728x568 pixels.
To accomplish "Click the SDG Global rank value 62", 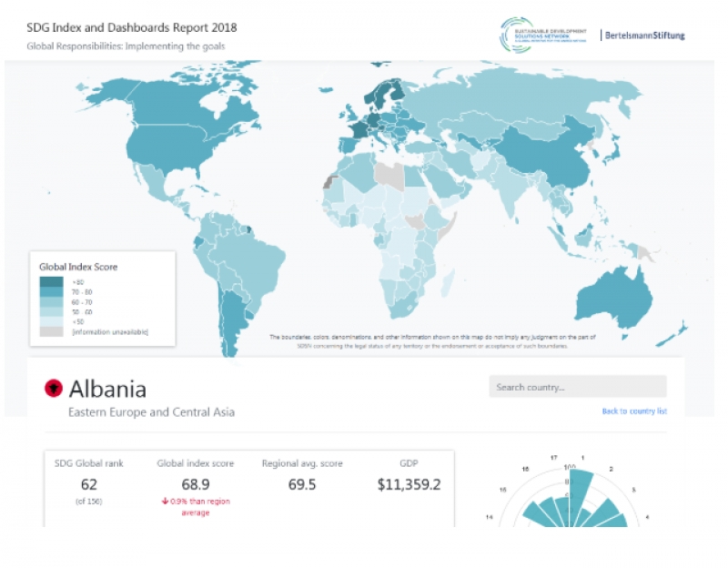I will point(88,484).
